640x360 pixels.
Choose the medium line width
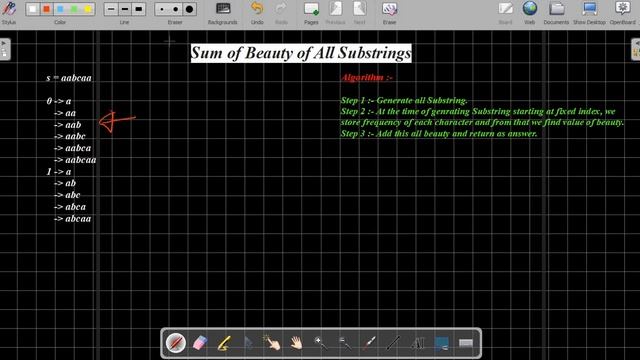[125, 9]
